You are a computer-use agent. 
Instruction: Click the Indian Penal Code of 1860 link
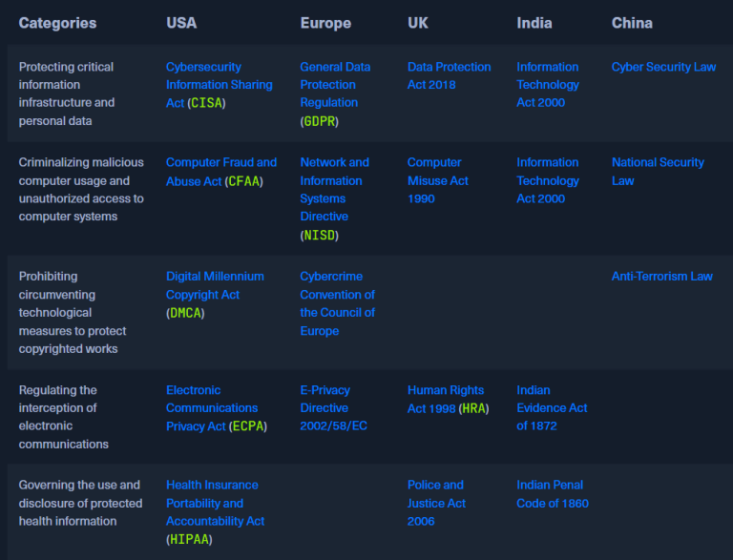(x=553, y=494)
